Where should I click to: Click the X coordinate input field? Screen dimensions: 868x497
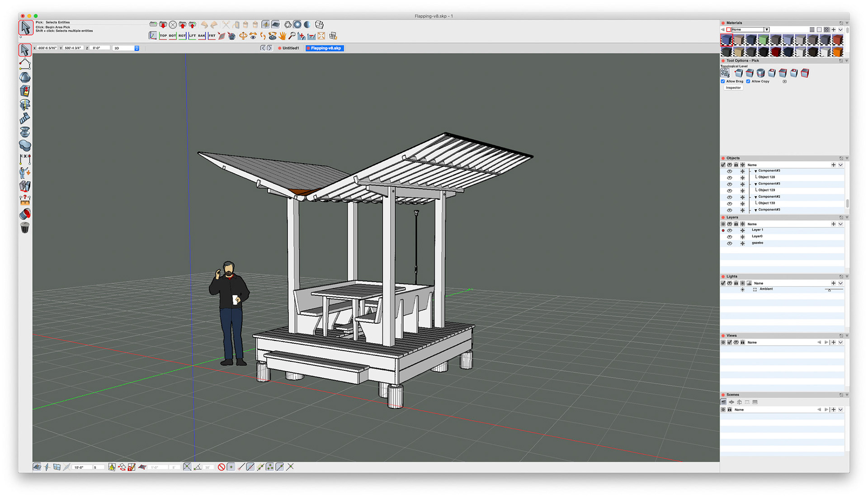pos(47,48)
